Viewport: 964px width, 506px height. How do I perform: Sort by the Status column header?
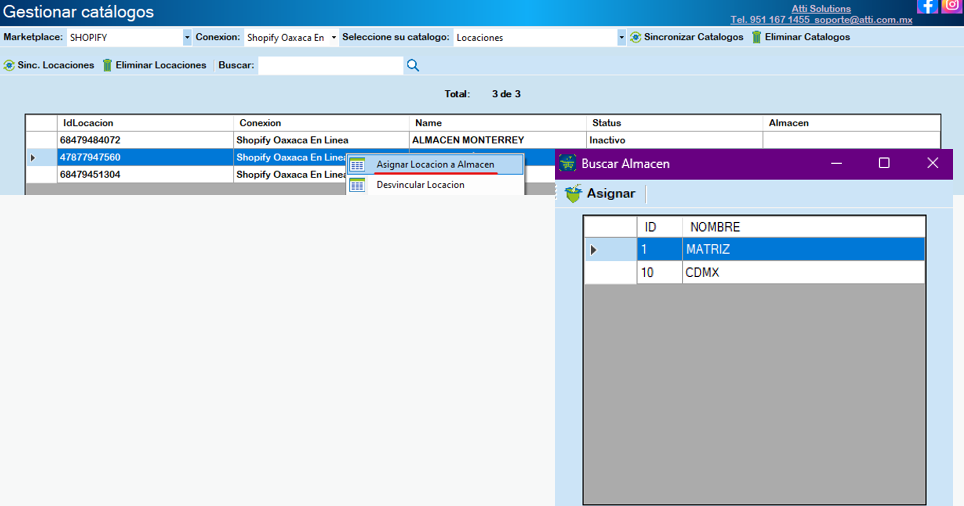(x=674, y=123)
